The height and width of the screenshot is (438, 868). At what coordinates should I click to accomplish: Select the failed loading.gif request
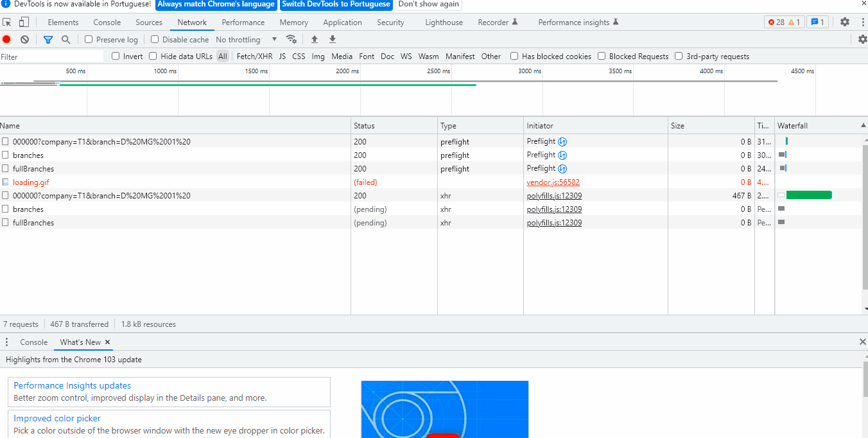click(31, 182)
